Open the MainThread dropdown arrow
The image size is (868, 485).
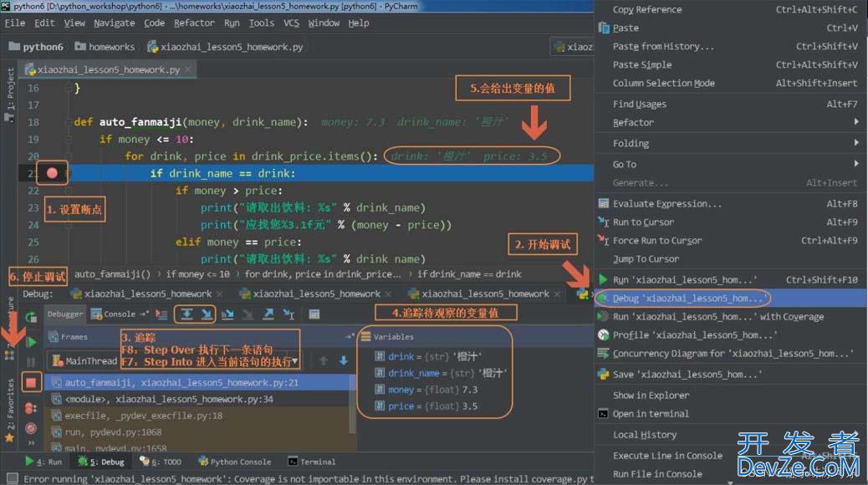coord(295,361)
